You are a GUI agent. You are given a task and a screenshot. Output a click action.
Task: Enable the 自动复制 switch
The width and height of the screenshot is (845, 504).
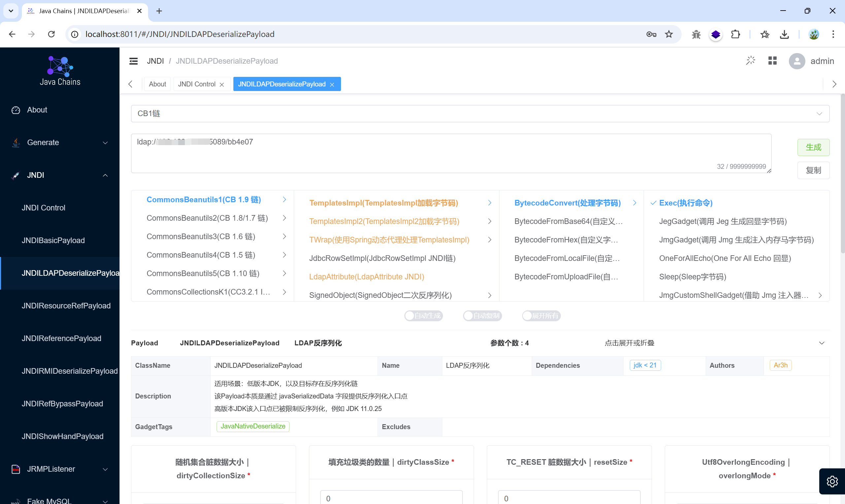(x=482, y=316)
